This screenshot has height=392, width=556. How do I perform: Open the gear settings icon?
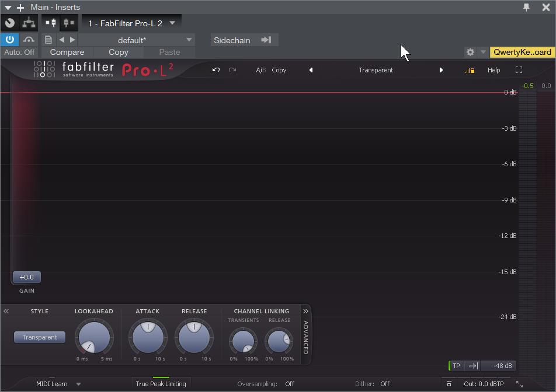[x=470, y=52]
